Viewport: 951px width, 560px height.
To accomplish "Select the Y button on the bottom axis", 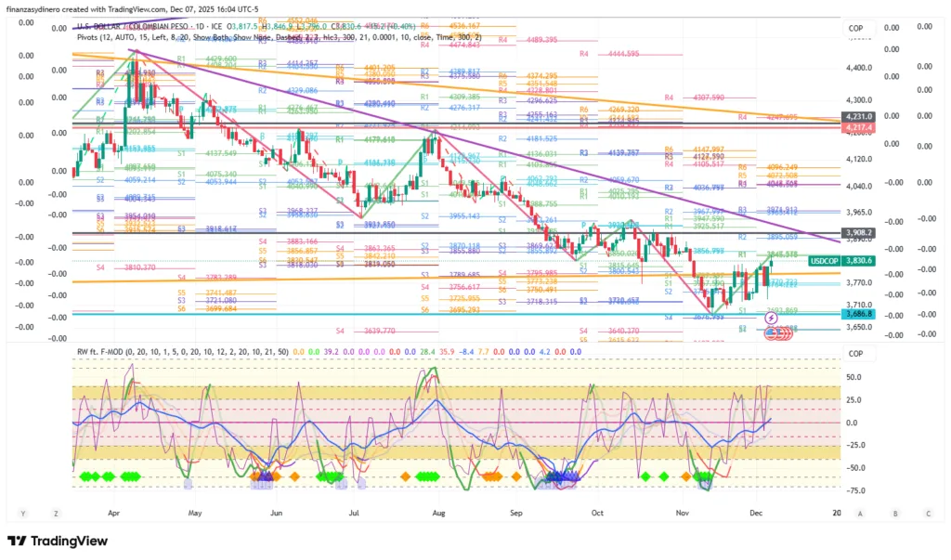I will click(21, 513).
